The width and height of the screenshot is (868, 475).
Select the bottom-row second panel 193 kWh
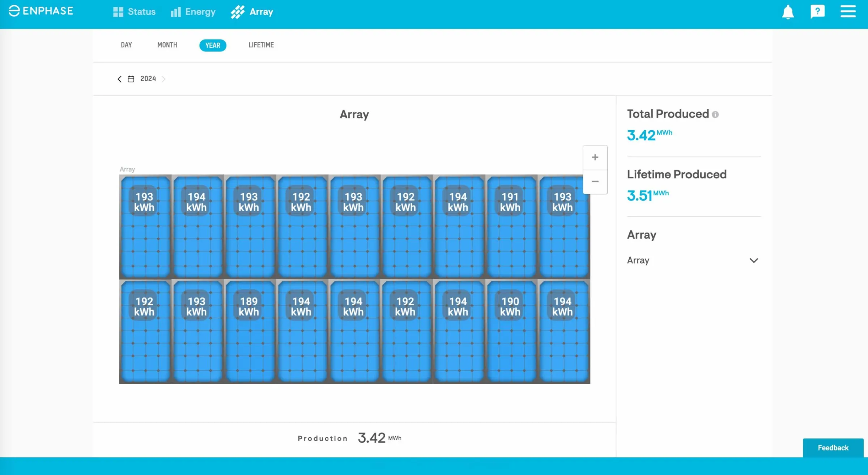198,331
